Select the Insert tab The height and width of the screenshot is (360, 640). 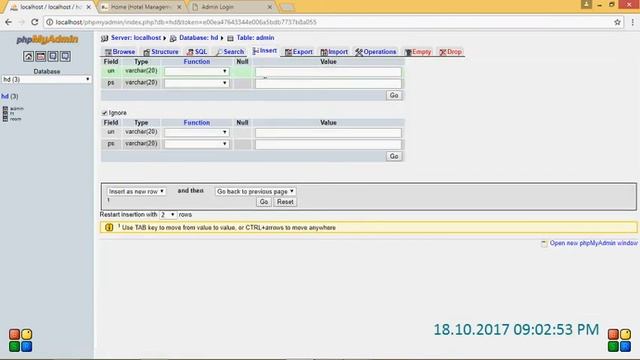pyautogui.click(x=265, y=51)
